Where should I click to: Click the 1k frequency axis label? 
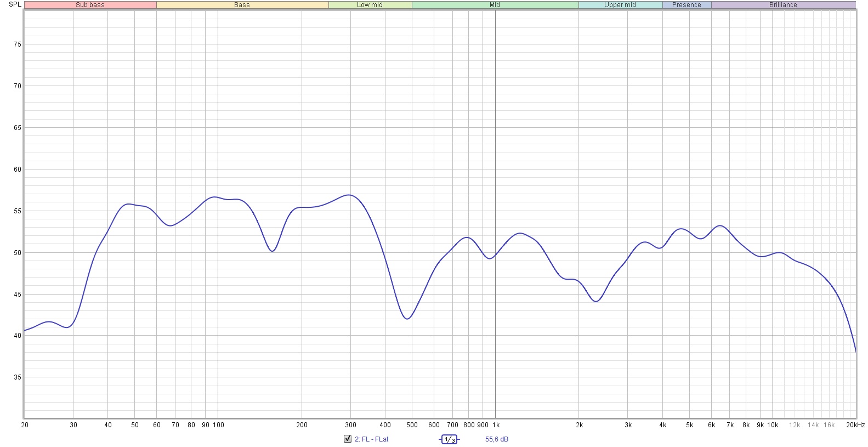496,425
